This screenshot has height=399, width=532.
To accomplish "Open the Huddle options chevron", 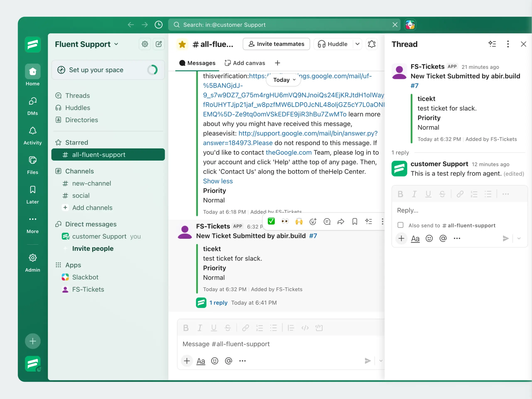I will coord(357,44).
